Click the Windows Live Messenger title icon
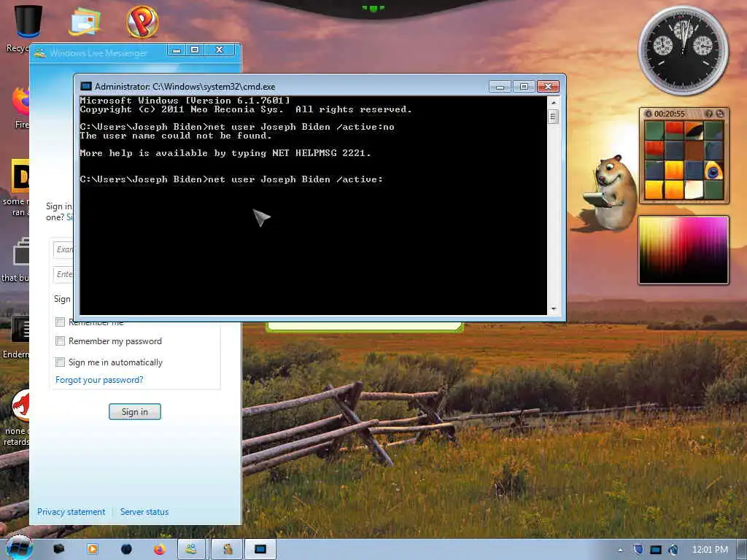The height and width of the screenshot is (560, 747). (x=40, y=52)
